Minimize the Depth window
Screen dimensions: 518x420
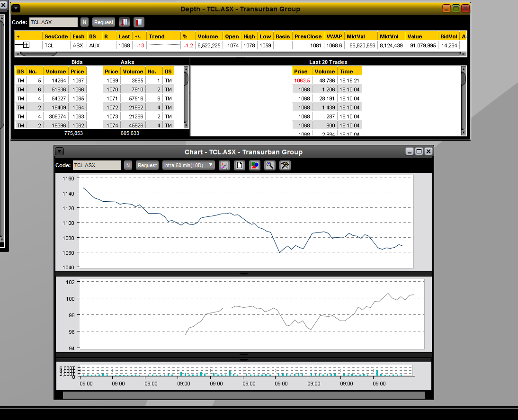tap(447, 9)
